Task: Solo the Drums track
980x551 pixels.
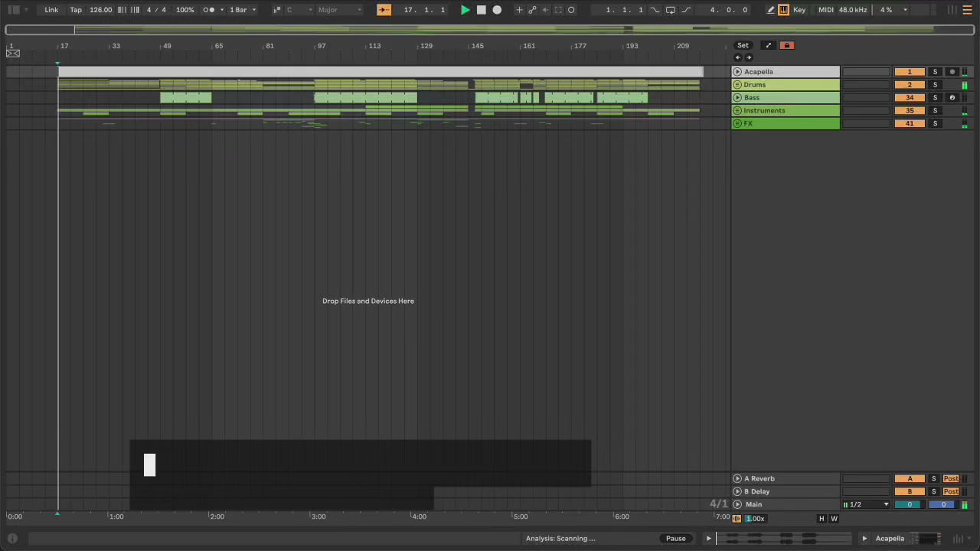Action: [935, 85]
